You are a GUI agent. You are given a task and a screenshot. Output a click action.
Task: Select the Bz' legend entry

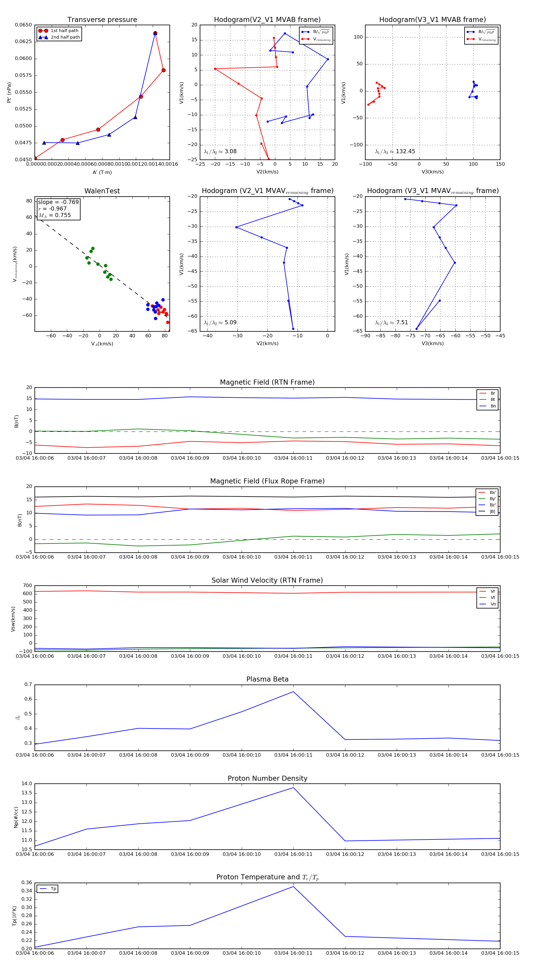[487, 505]
